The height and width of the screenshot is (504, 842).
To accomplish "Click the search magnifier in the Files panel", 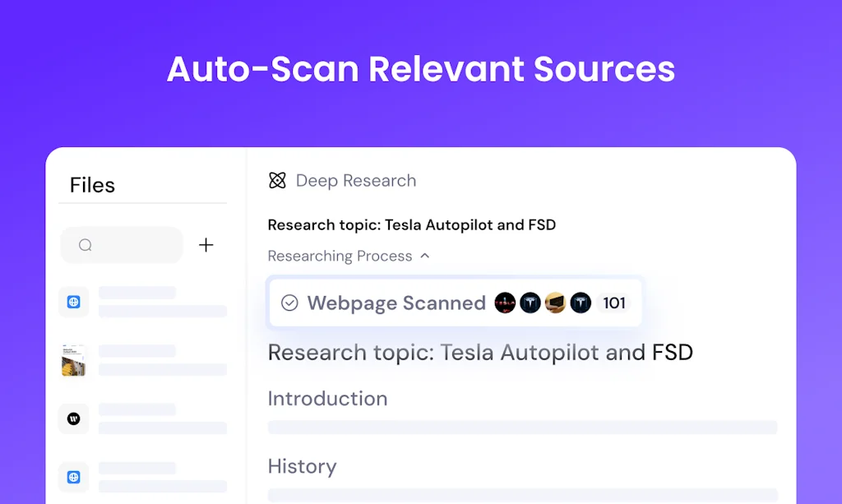I will click(85, 245).
